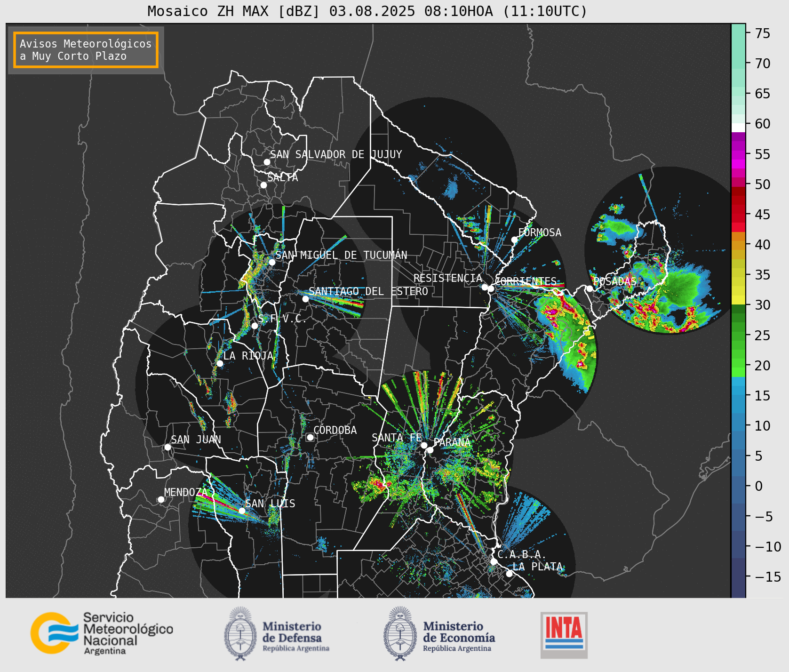Click the San Salvador de Jujuy city marker
This screenshot has height=672, width=789.
click(x=267, y=162)
